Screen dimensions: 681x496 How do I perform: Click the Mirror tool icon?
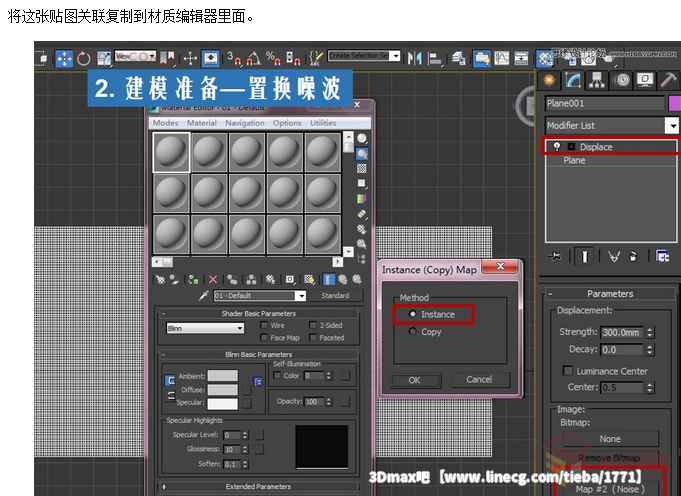point(415,58)
